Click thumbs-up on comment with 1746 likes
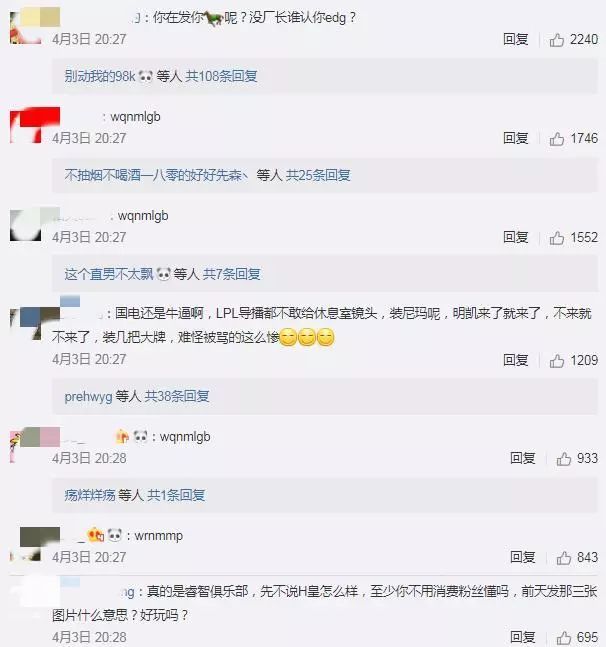 tap(556, 139)
